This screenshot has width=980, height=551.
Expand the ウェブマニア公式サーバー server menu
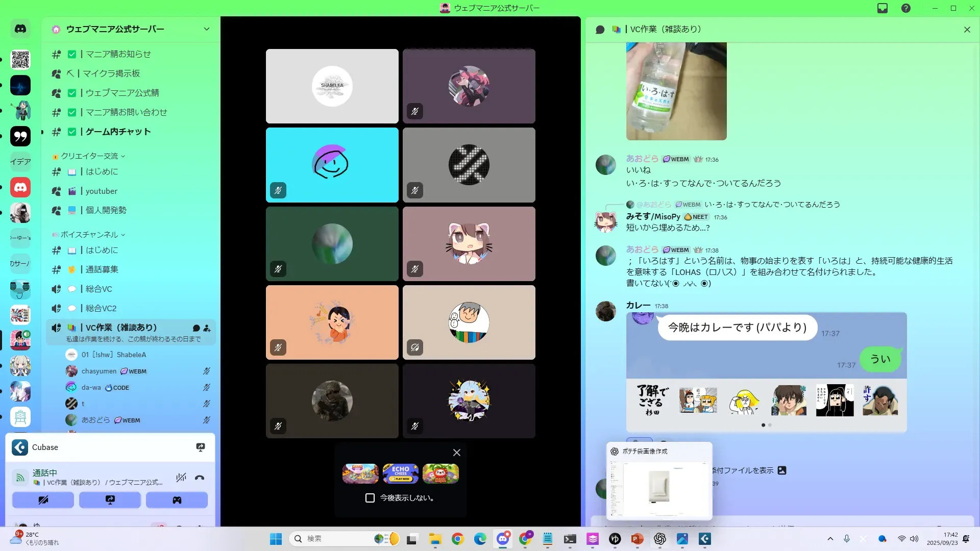(x=206, y=29)
